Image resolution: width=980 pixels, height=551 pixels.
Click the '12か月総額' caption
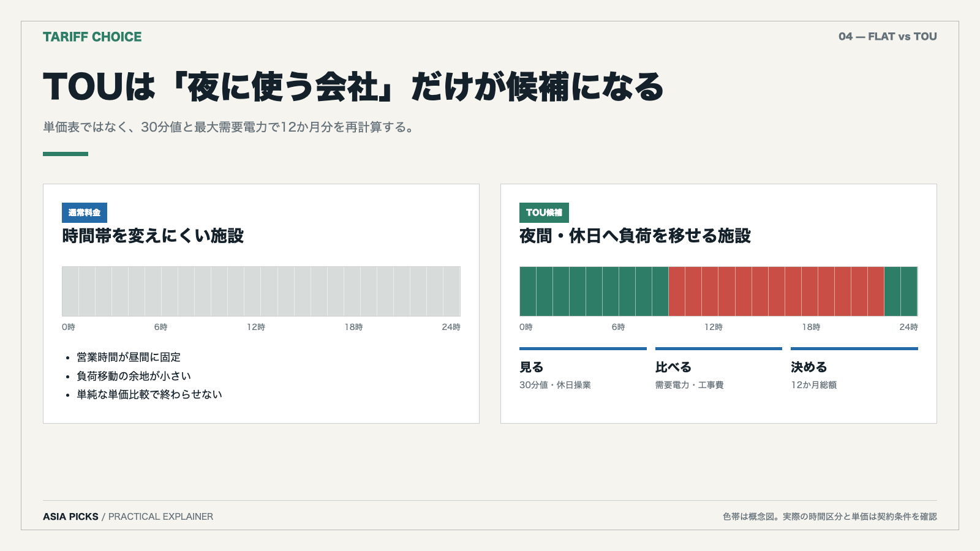[x=814, y=385]
